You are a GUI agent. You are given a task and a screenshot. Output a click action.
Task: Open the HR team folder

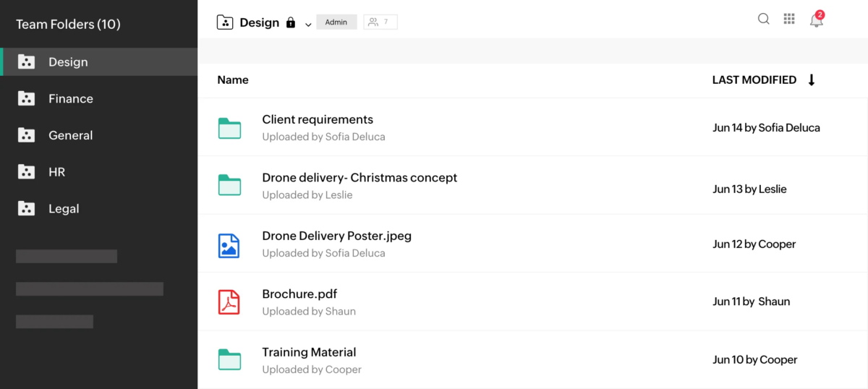(x=56, y=172)
